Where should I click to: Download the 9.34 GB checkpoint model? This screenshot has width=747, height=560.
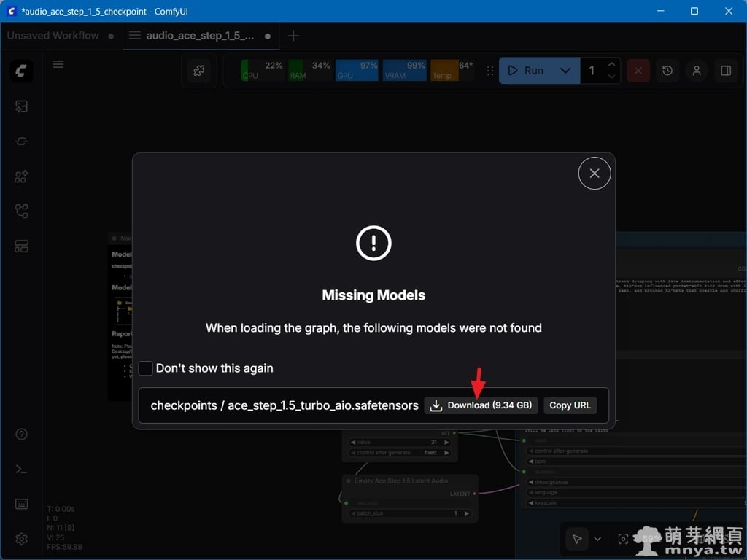tap(481, 405)
